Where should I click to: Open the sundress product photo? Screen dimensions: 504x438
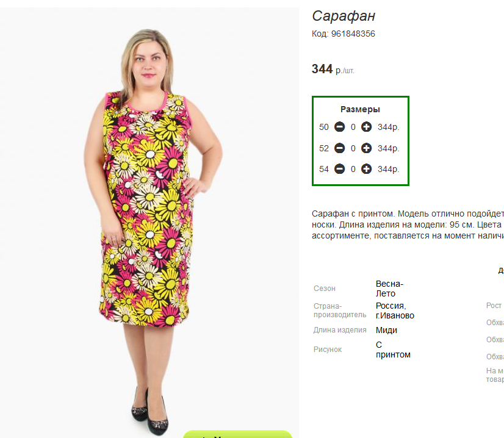click(149, 221)
